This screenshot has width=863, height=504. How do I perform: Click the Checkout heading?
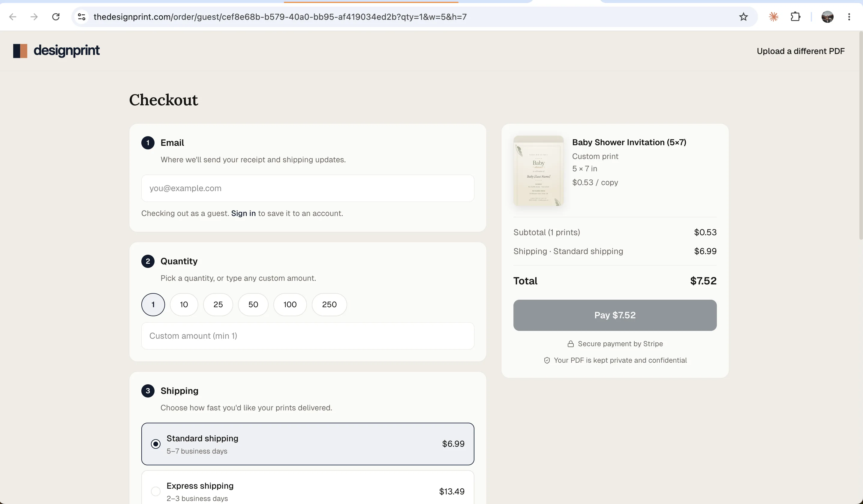(163, 100)
